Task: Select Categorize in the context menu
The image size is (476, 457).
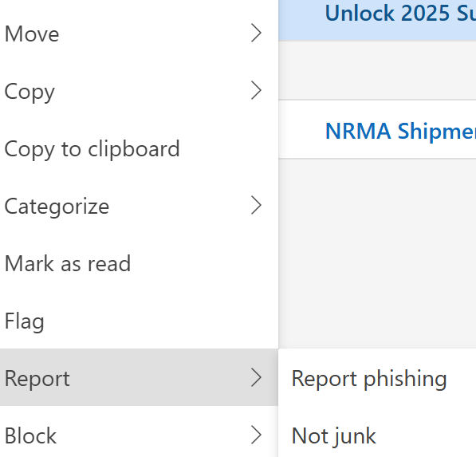Action: [139, 206]
